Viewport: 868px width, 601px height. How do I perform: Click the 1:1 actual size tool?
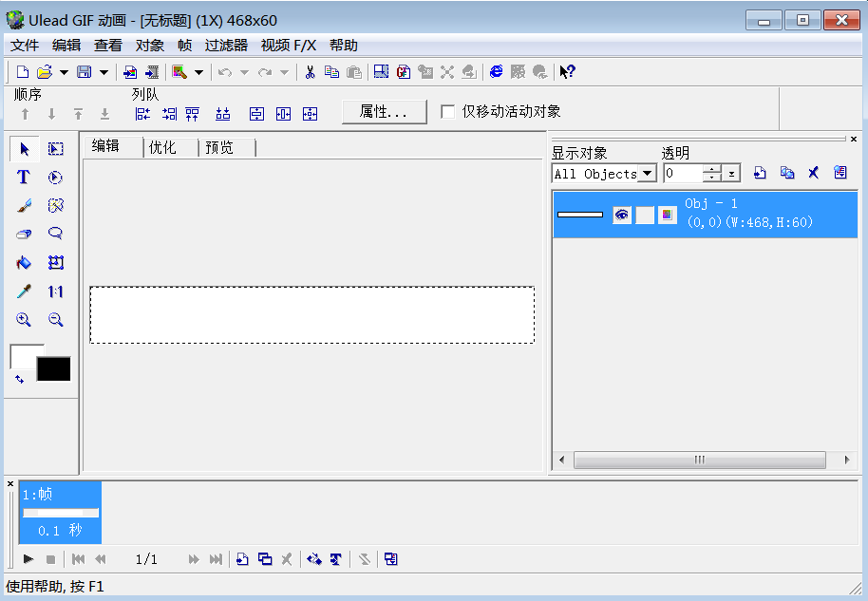(55, 291)
